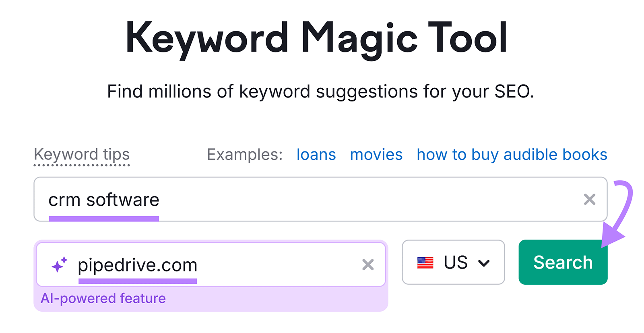
Task: Select 'how to buy audible books' example
Action: point(512,155)
